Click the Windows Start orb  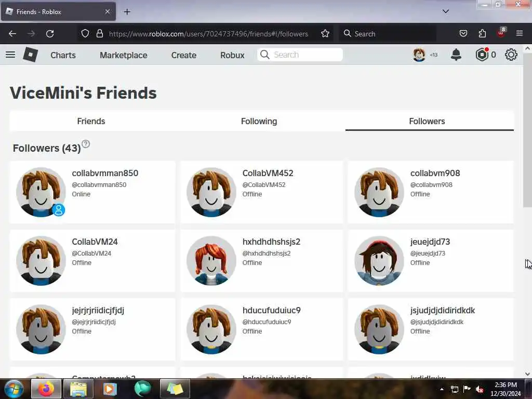point(14,389)
